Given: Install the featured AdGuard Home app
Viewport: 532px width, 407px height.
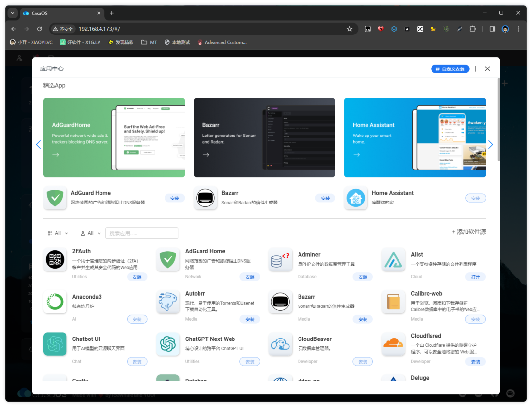Looking at the screenshot, I should 175,198.
